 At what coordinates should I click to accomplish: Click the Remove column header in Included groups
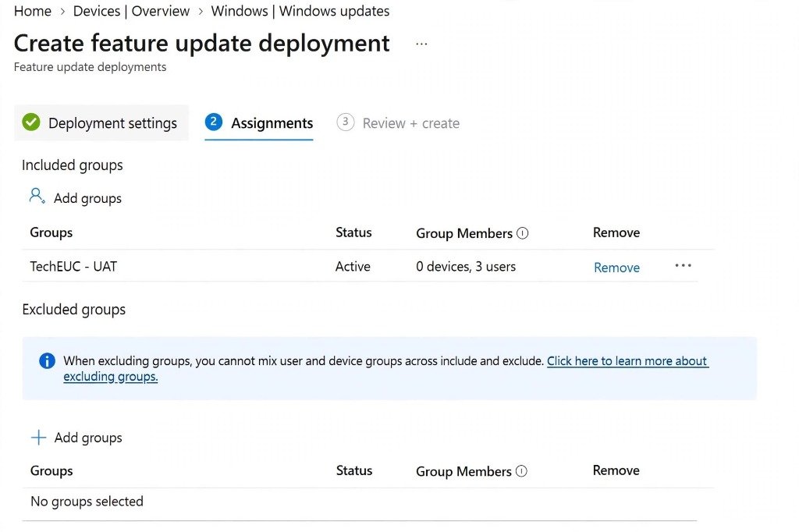616,232
